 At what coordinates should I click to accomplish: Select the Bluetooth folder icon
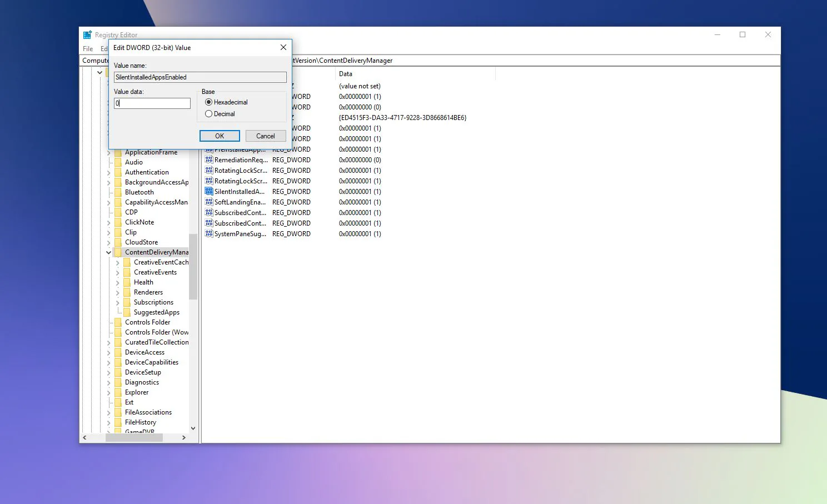click(118, 192)
